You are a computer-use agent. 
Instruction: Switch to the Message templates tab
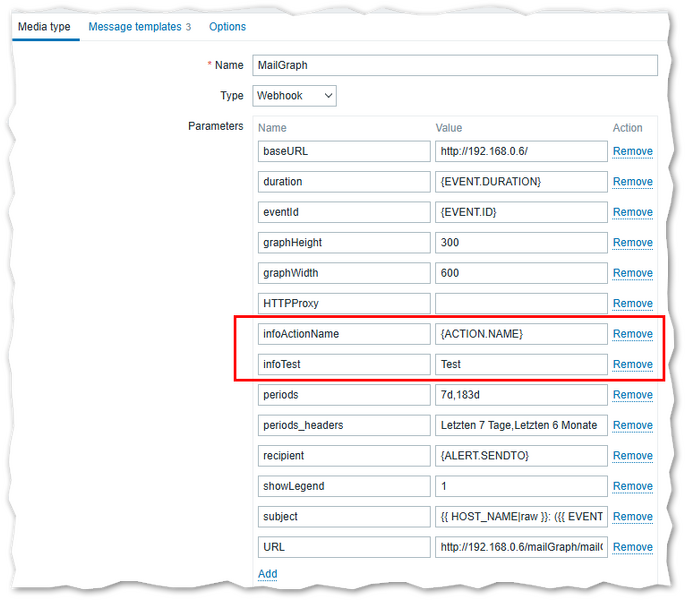pyautogui.click(x=139, y=26)
